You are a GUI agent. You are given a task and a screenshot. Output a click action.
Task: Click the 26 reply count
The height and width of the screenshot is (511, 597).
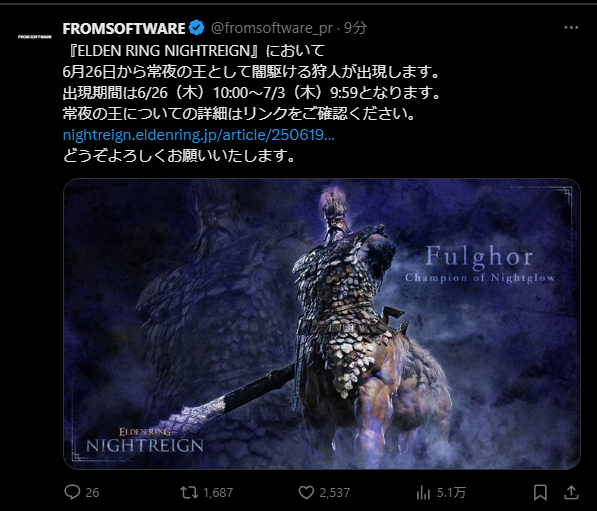point(92,493)
